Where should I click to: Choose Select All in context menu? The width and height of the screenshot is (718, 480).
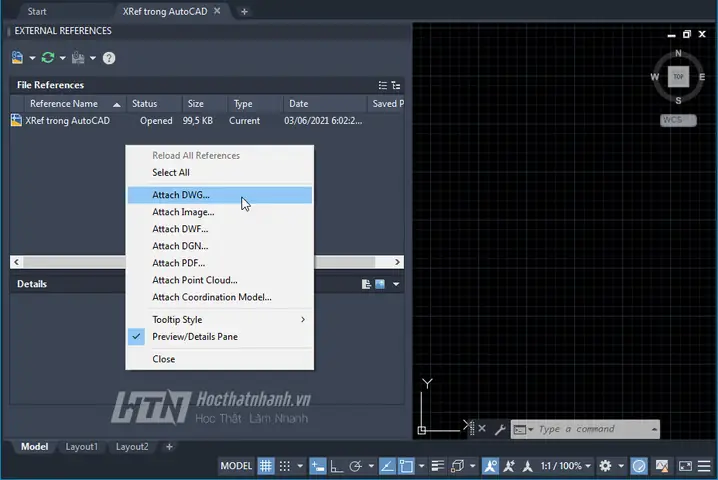(x=220, y=173)
